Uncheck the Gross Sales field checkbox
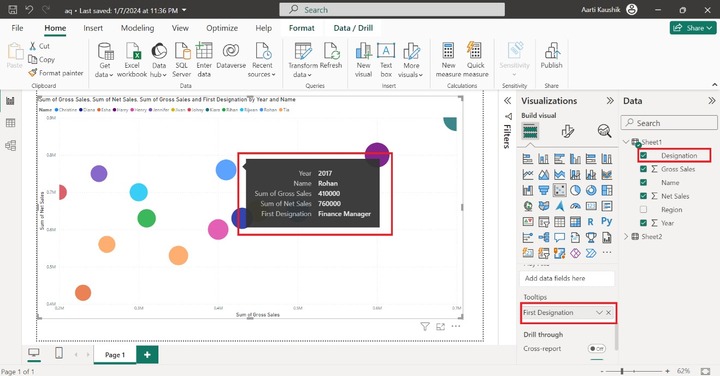Image resolution: width=720 pixels, height=376 pixels. (x=643, y=169)
